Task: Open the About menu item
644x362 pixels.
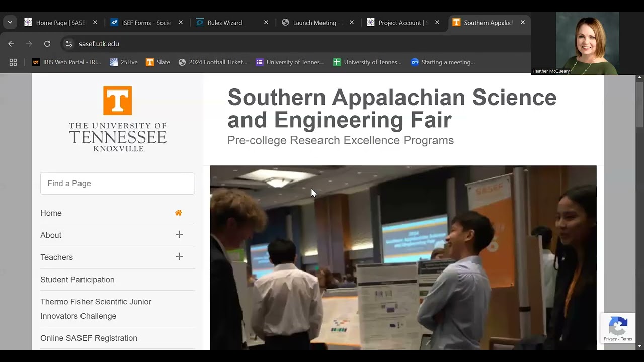Action: click(x=51, y=235)
